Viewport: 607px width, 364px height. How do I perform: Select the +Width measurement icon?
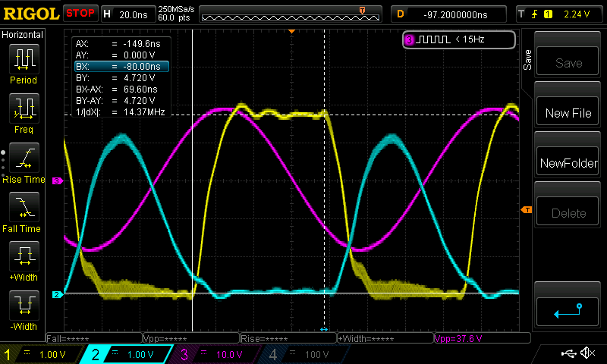(24, 256)
